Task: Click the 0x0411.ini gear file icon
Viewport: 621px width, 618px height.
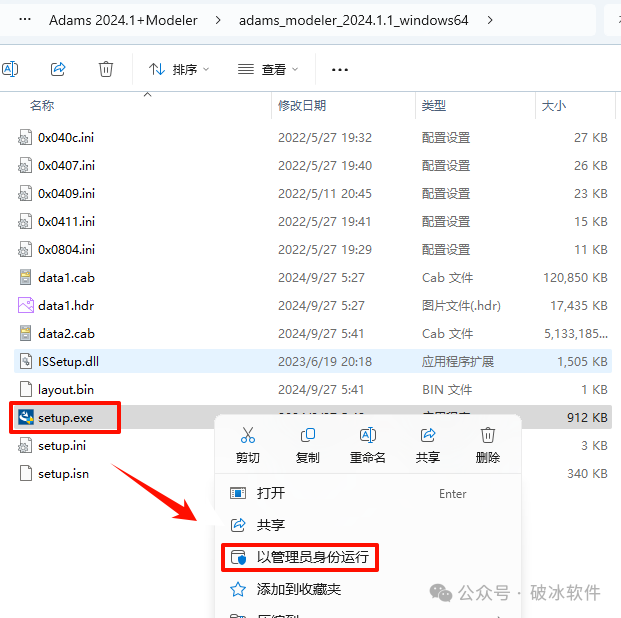Action: click(x=25, y=221)
